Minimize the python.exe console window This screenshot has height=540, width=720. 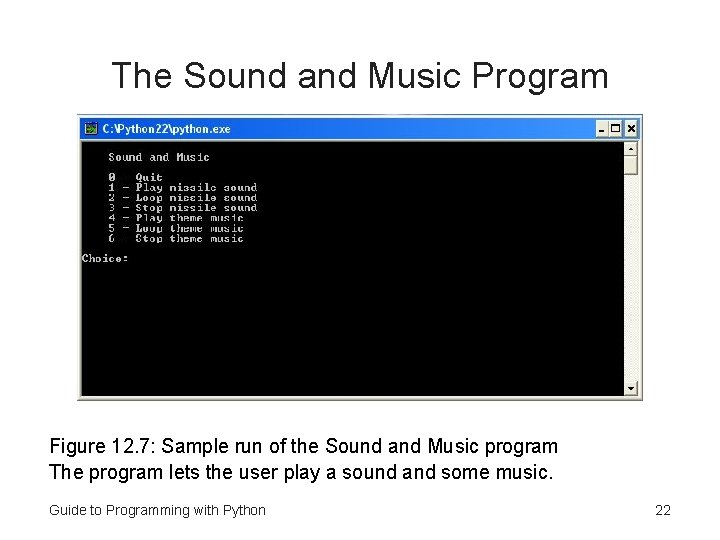point(602,129)
